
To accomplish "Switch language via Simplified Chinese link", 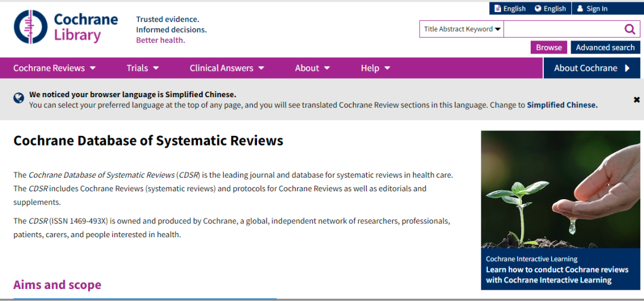I will pos(562,105).
